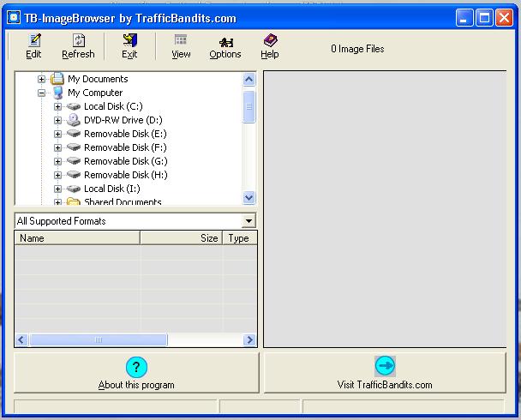Expand the Removable Disk (F:) node
Viewport: 521px width, 420px height.
[x=57, y=147]
